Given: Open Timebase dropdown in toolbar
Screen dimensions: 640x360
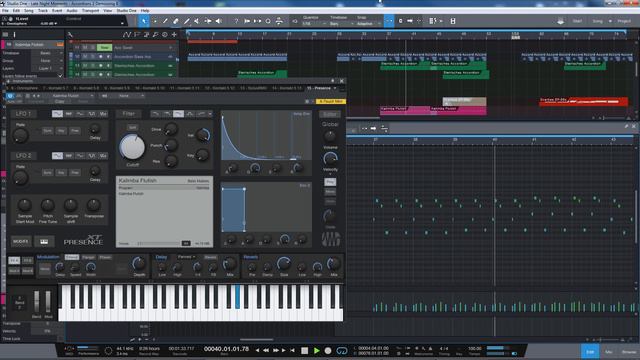Looking at the screenshot, I should pyautogui.click(x=342, y=24).
